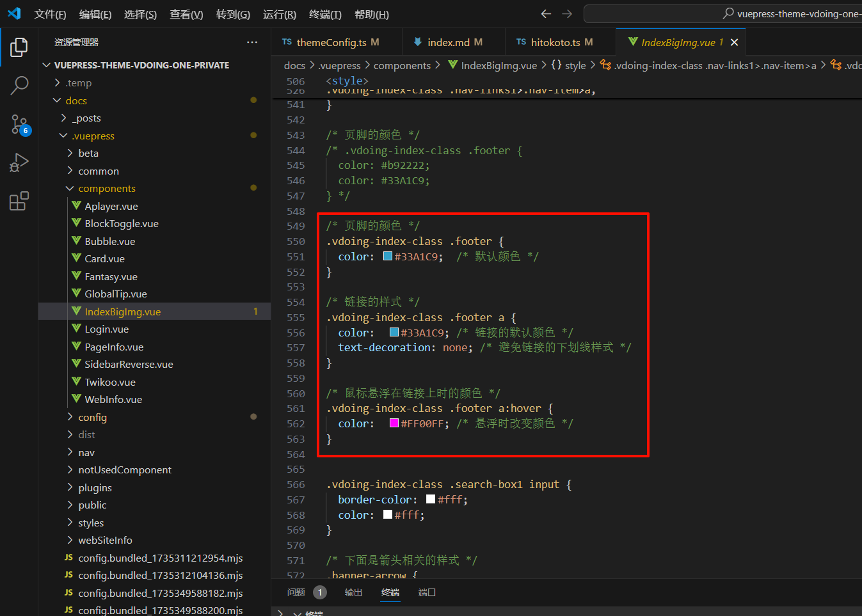Open Explorer more actions (three dots)
This screenshot has height=616, width=862.
click(x=252, y=42)
